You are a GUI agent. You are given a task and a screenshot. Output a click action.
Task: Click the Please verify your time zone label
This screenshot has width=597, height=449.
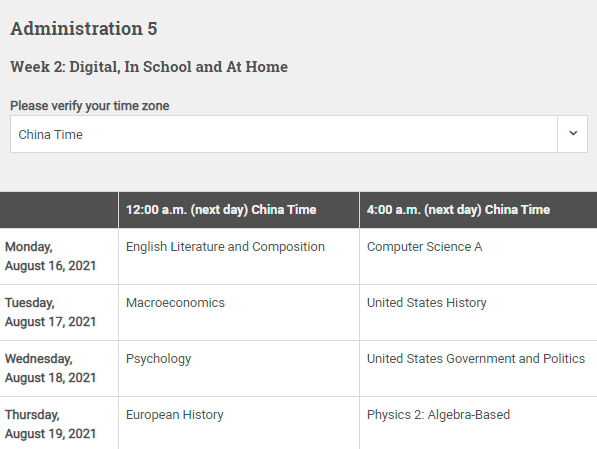point(89,105)
